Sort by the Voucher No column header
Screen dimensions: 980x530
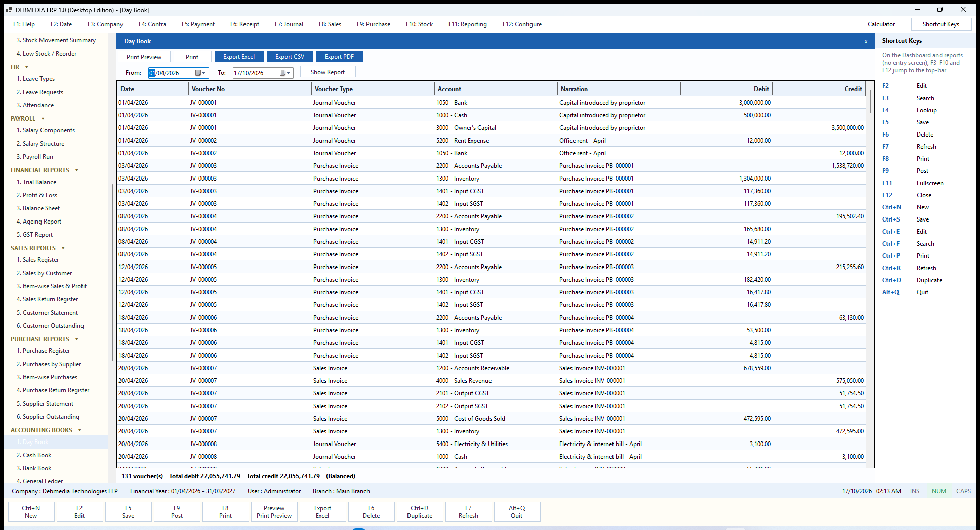(x=250, y=89)
